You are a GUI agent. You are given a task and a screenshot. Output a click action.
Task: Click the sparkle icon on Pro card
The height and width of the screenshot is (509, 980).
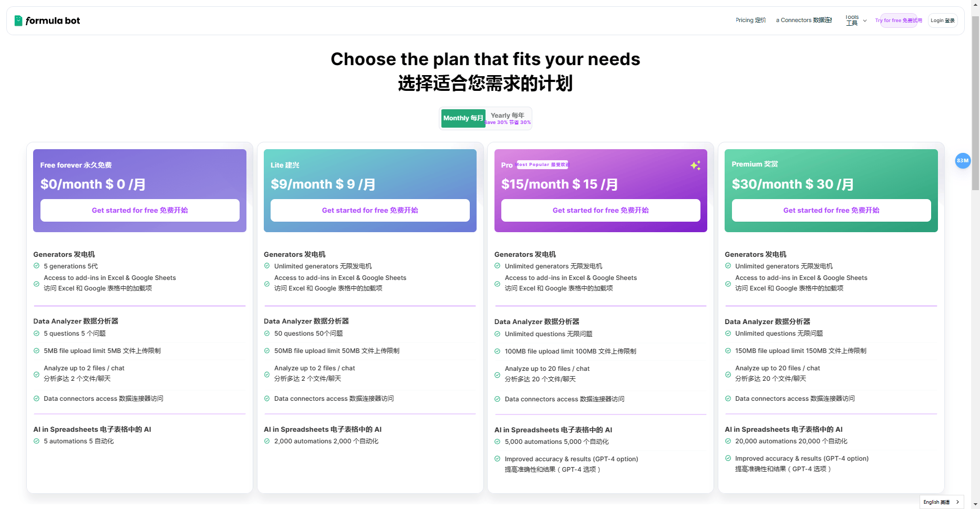[x=695, y=165]
